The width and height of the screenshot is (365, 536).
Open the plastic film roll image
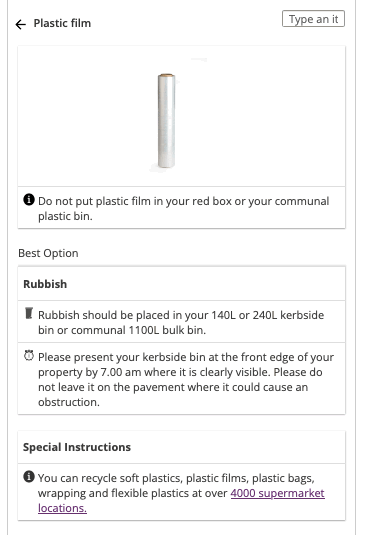point(166,121)
